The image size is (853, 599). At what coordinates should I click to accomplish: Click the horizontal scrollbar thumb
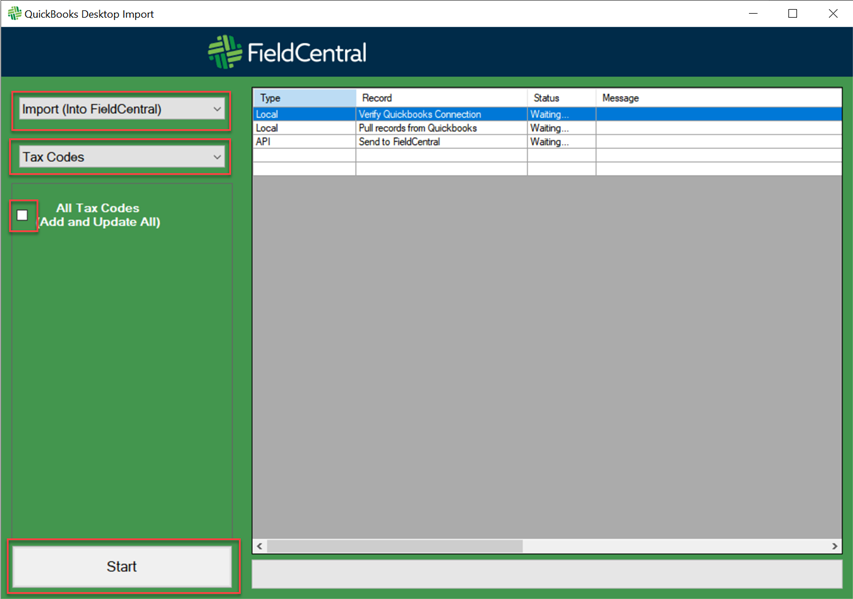coord(395,546)
